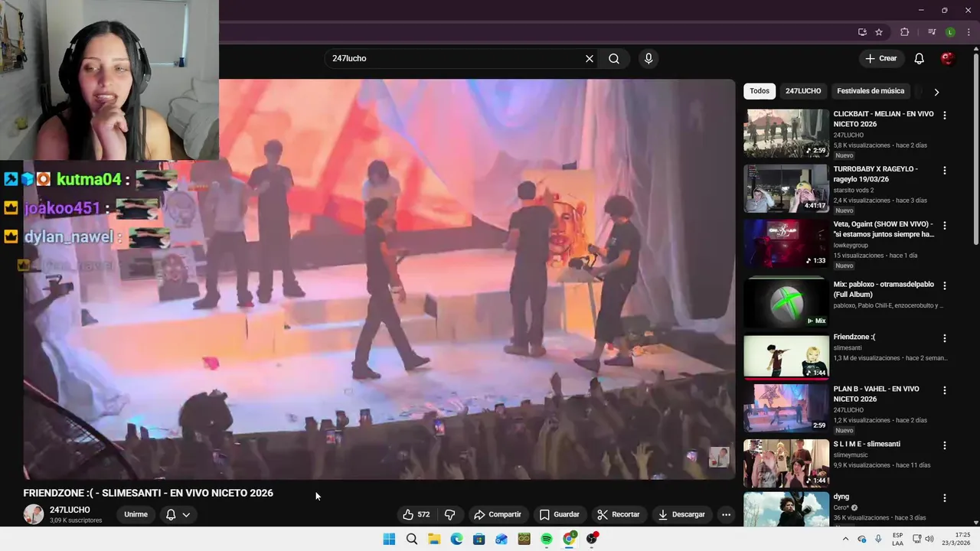Open Microsoft Edge from taskbar
This screenshot has height=551, width=980.
click(x=456, y=539)
